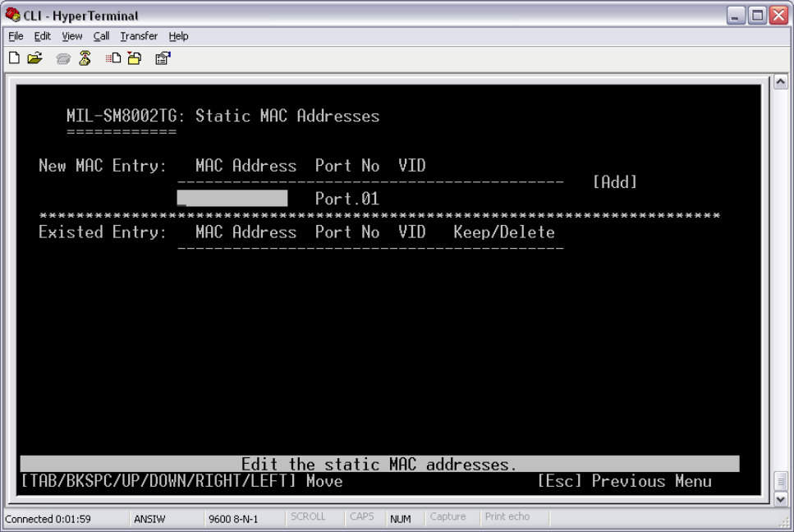Click the Connected 0:01:59 status text
This screenshot has height=532, width=794.
(x=48, y=519)
